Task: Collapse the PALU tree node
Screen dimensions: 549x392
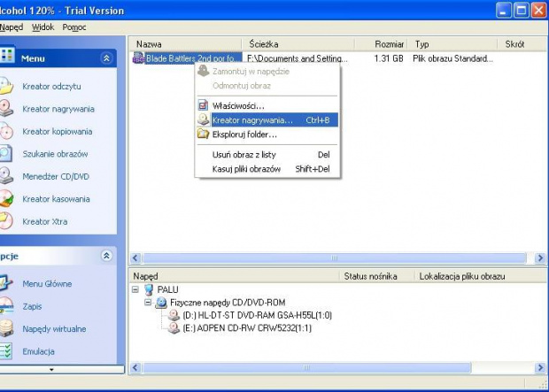Action: click(135, 289)
